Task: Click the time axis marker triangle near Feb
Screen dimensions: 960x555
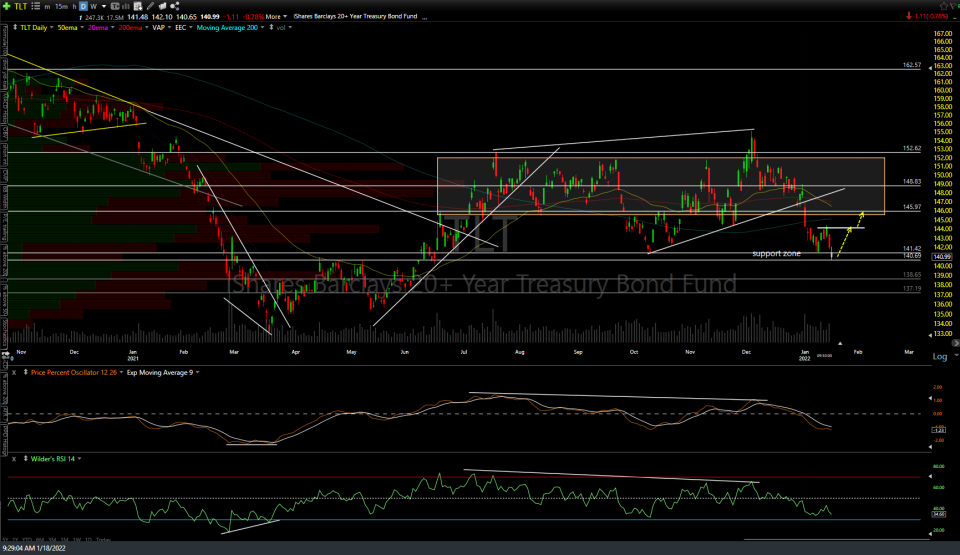Action: [x=840, y=344]
